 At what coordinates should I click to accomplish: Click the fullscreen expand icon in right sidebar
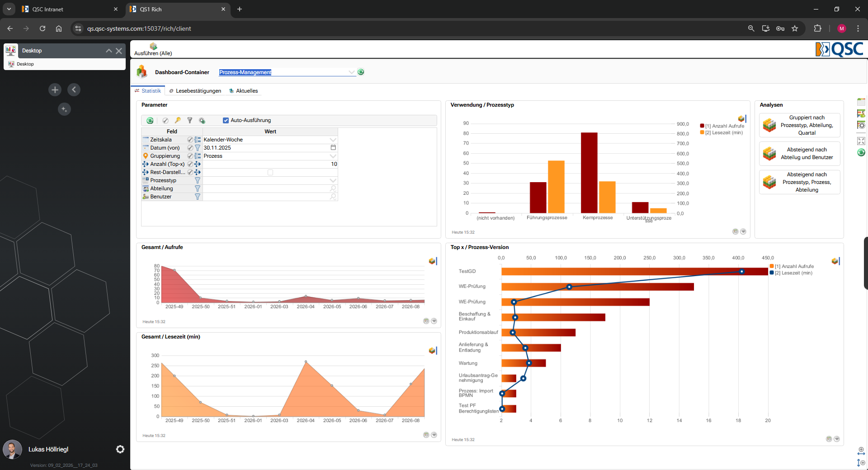pyautogui.click(x=861, y=141)
